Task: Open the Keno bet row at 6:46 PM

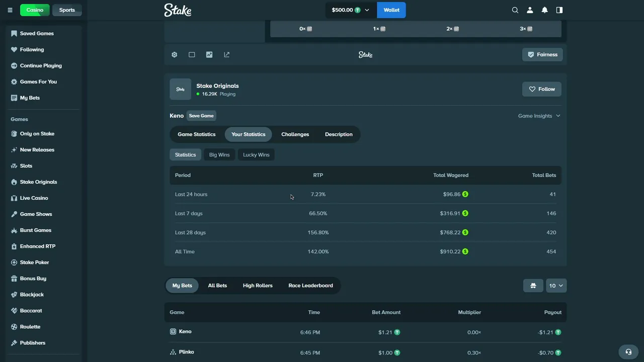Action: tap(365, 332)
